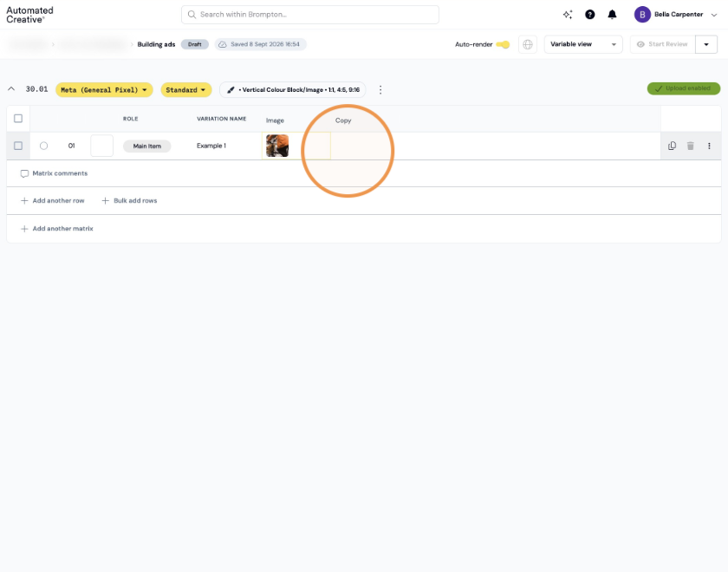Duplicate the Example 1 row
The width and height of the screenshot is (728, 572).
tap(672, 146)
